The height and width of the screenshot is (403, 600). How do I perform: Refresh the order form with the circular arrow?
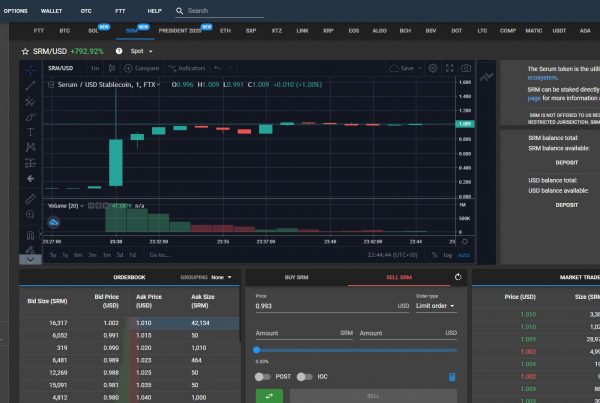click(x=458, y=277)
